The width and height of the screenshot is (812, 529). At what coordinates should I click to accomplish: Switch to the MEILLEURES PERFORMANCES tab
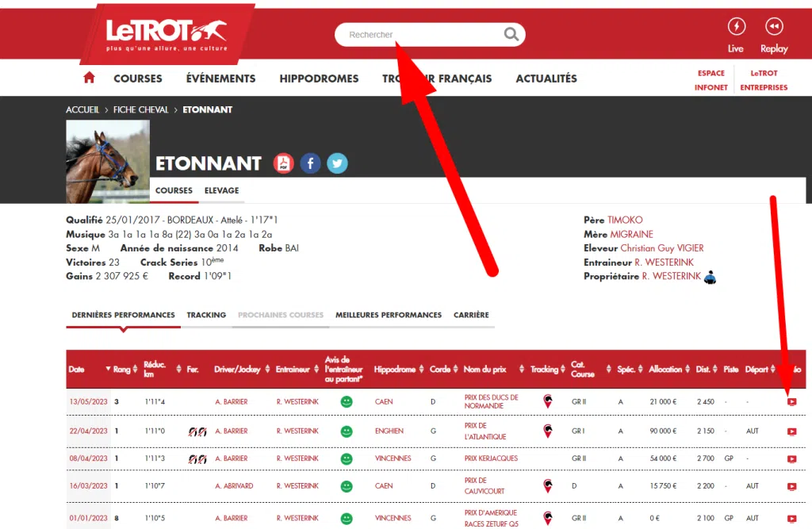[389, 315]
